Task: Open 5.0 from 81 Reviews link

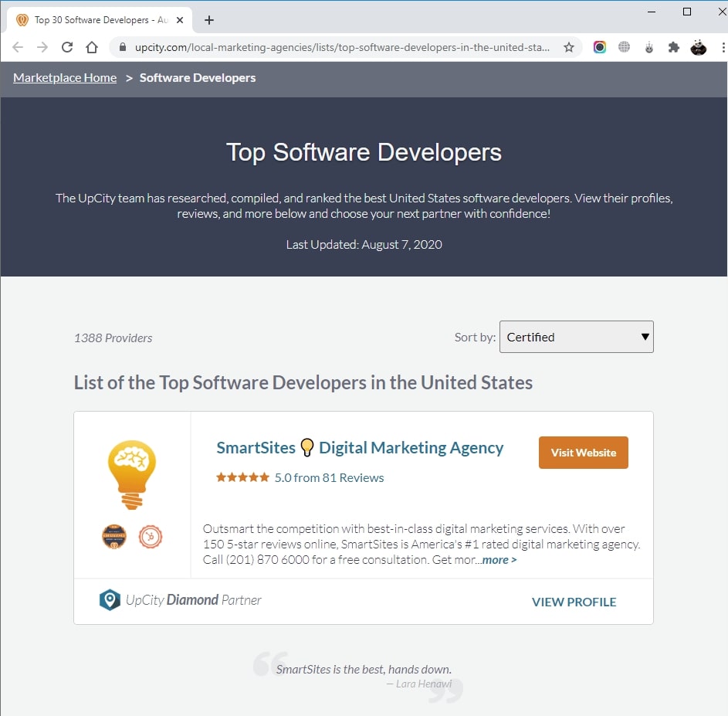Action: click(x=329, y=477)
